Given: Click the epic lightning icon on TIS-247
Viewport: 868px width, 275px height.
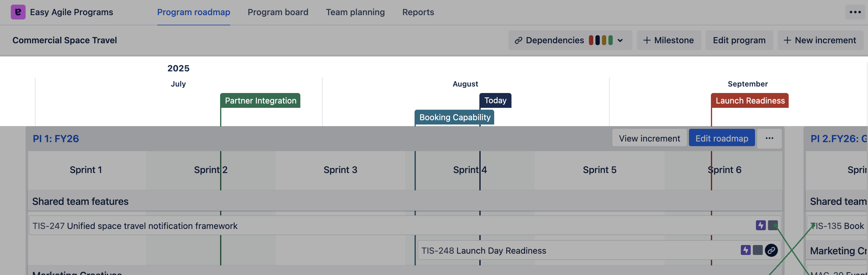Looking at the screenshot, I should pos(760,225).
